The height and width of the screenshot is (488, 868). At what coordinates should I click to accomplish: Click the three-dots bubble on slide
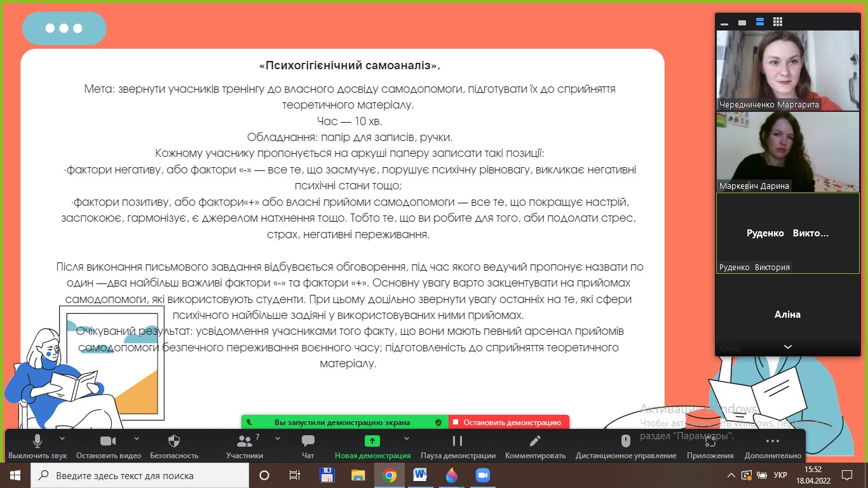click(x=64, y=29)
